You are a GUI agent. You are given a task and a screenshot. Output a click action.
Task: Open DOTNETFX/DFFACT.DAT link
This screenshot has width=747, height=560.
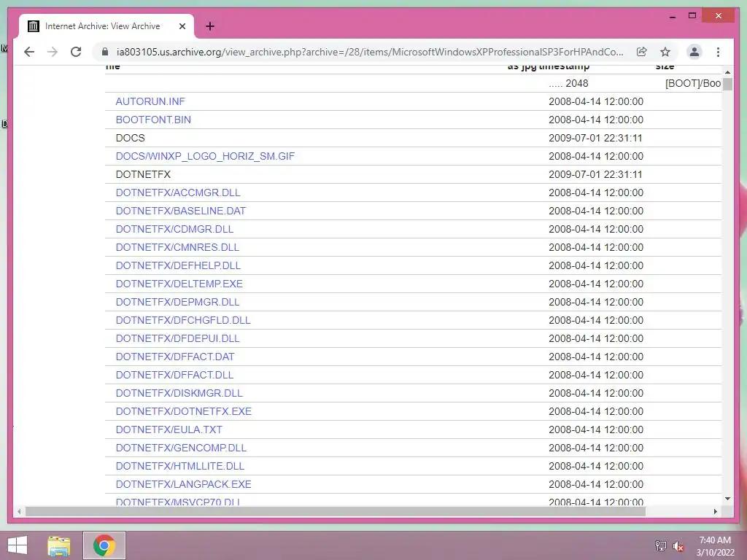point(175,357)
